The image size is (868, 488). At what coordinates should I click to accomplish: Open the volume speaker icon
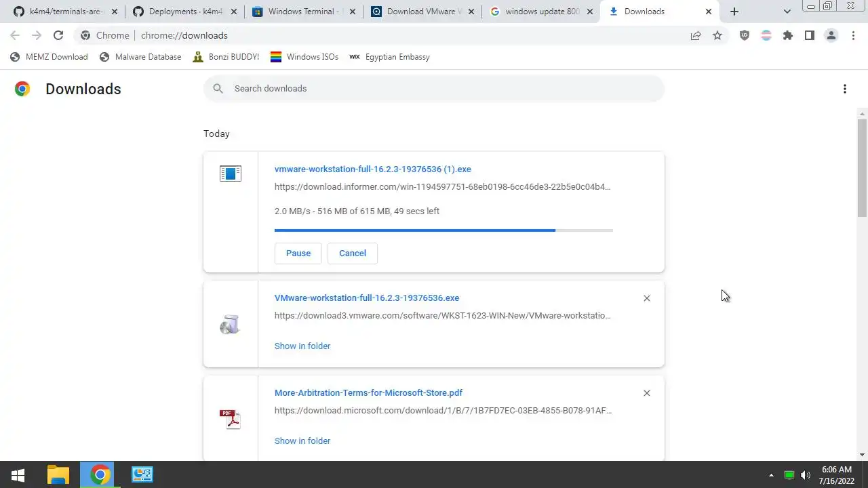[806, 475]
